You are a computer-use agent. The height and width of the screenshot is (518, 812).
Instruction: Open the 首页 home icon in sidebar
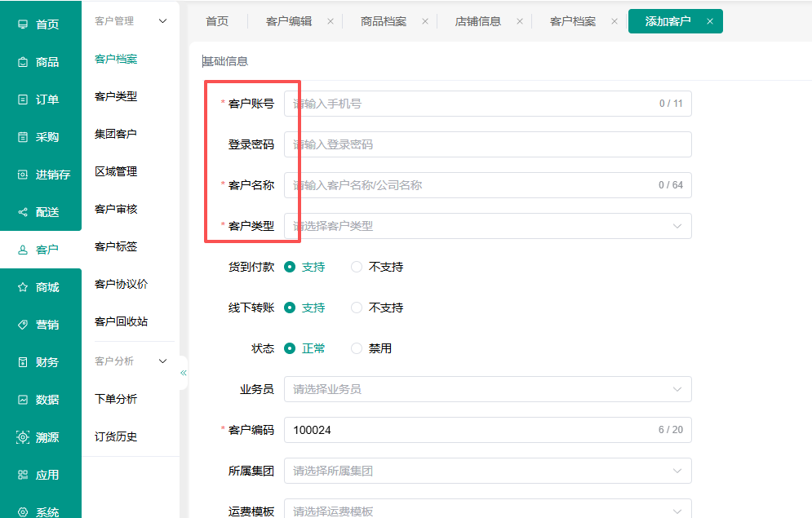pos(23,24)
